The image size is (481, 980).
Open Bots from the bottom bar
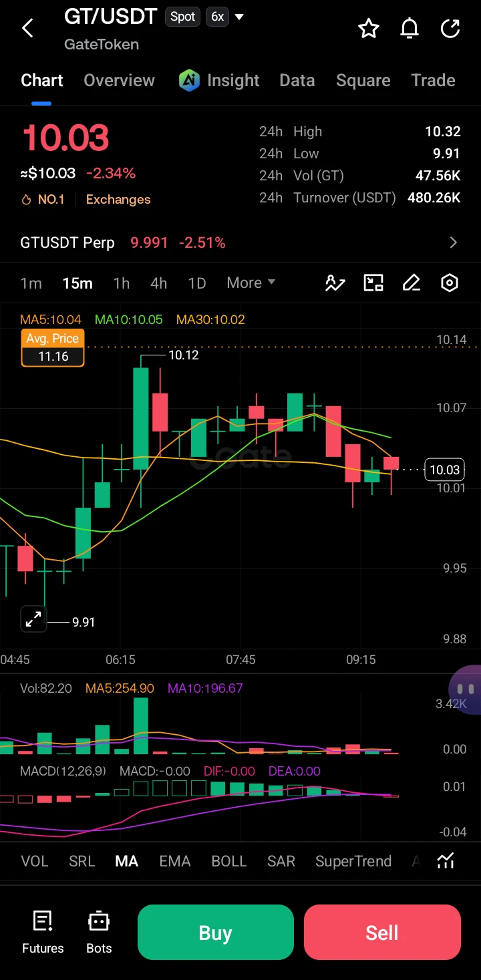(x=99, y=933)
